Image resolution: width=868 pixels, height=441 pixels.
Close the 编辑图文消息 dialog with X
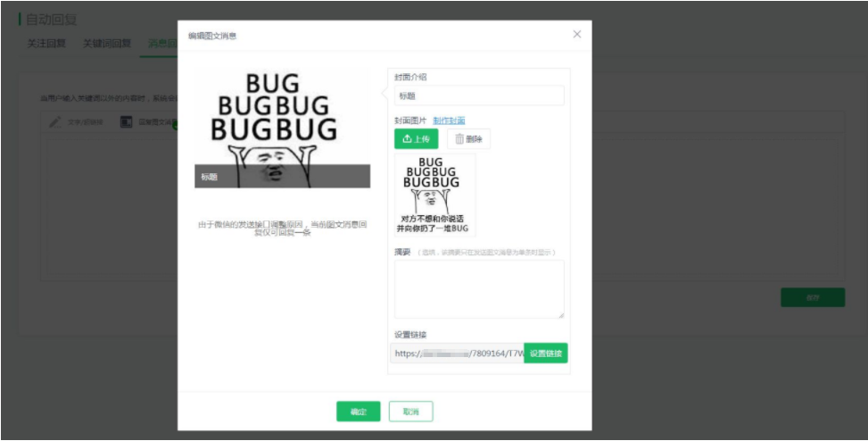click(577, 34)
